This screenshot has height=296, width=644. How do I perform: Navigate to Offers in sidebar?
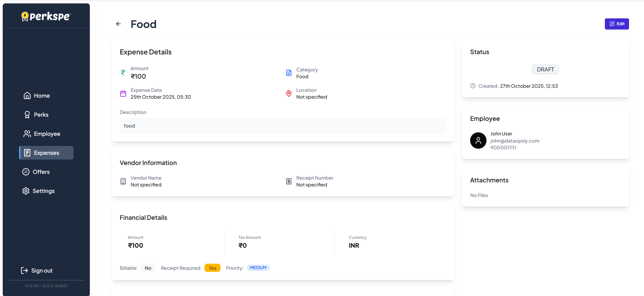pyautogui.click(x=36, y=172)
